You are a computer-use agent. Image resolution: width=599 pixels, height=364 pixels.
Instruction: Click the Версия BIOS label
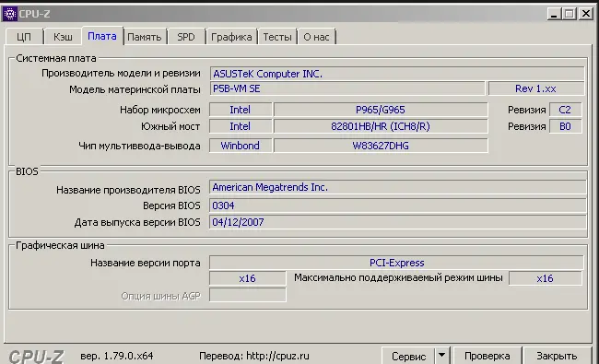171,205
